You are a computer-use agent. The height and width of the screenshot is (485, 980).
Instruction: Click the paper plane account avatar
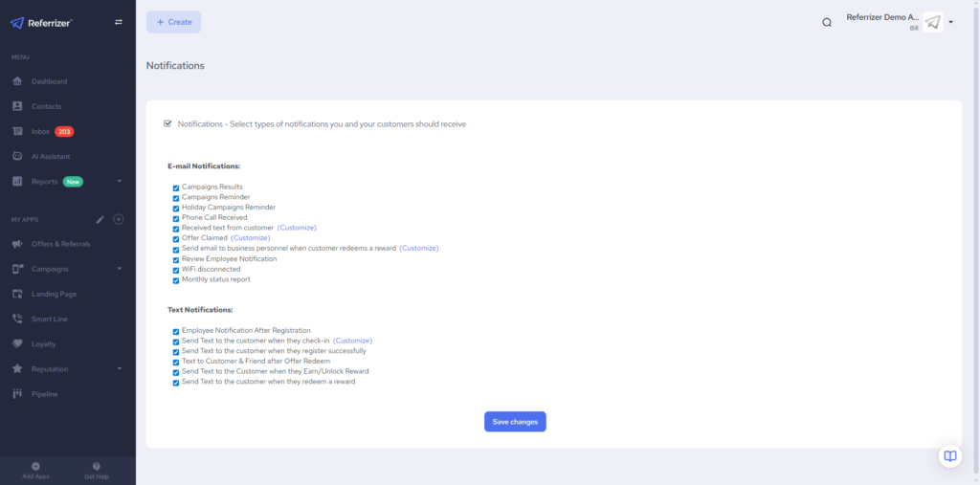(932, 22)
